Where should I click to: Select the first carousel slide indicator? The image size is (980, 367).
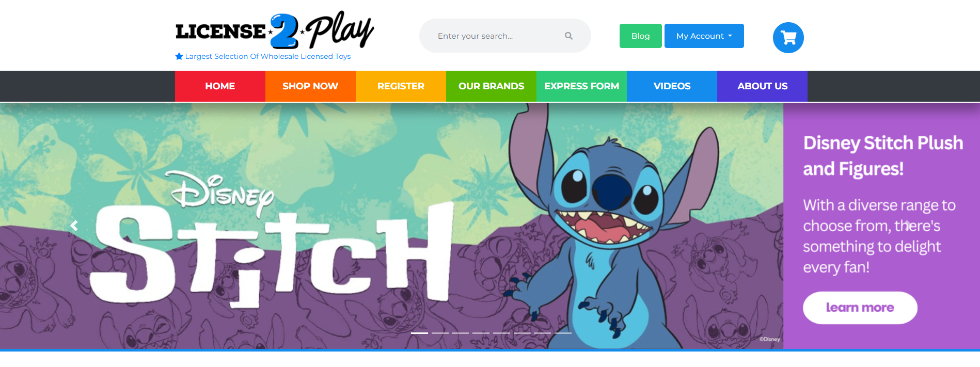419,333
